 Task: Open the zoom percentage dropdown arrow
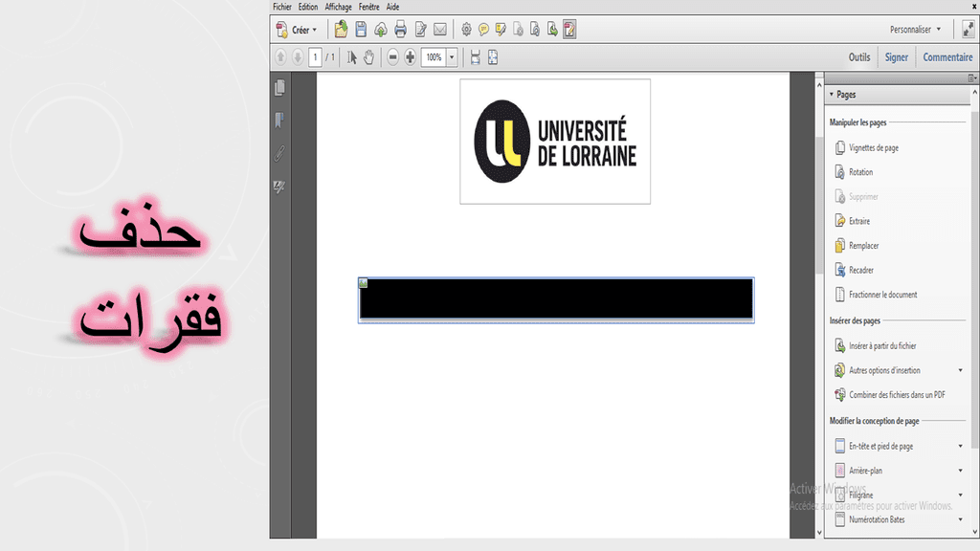click(x=452, y=57)
